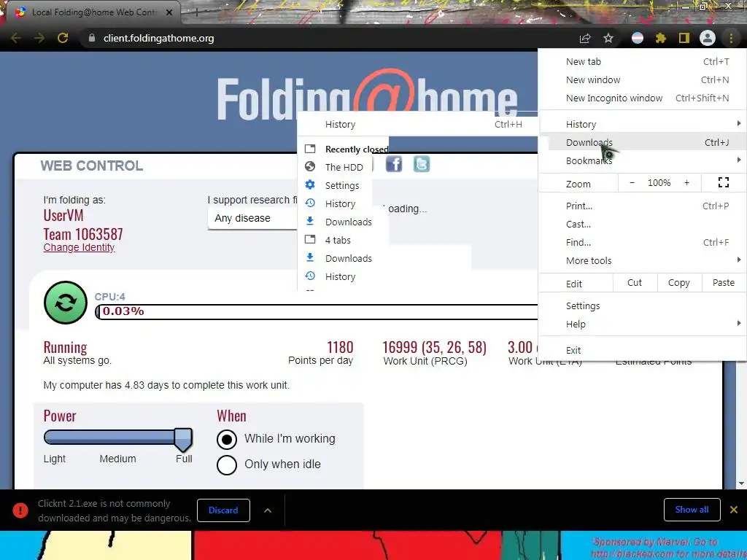The width and height of the screenshot is (747, 560).
Task: Expand the History submenu in Chrome menu
Action: tap(643, 124)
